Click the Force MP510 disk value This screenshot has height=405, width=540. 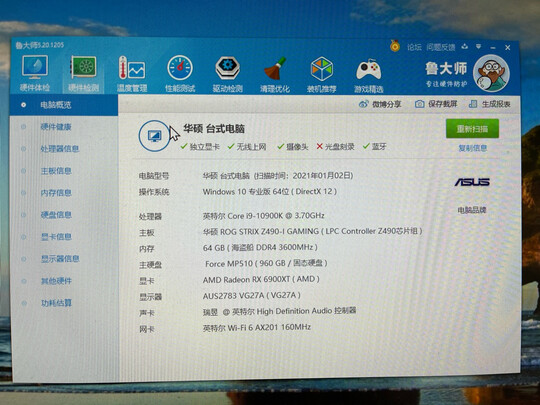pos(266,263)
